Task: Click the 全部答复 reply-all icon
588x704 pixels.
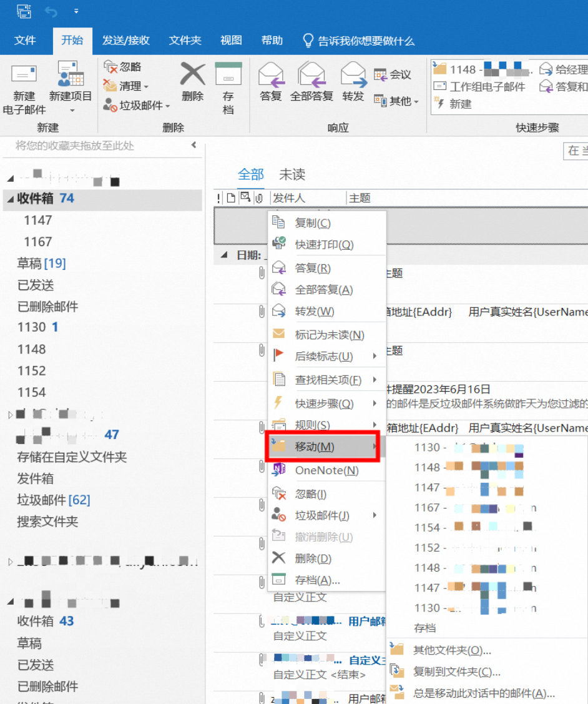Action: tap(311, 75)
